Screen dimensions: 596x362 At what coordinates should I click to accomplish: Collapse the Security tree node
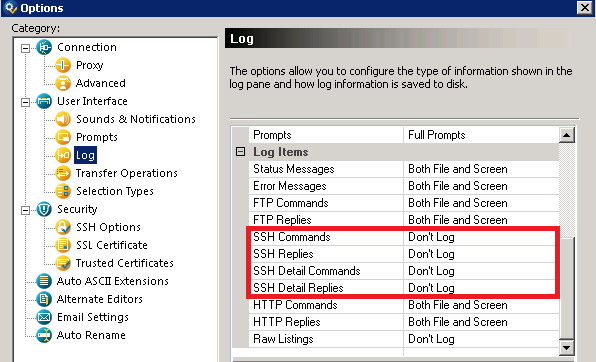tap(25, 210)
